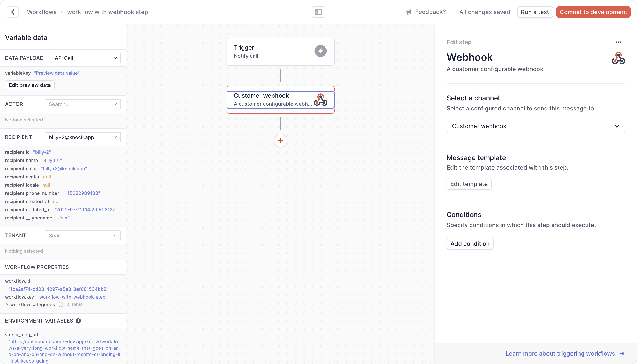Click the three-dot menu on Edit step

tap(619, 42)
